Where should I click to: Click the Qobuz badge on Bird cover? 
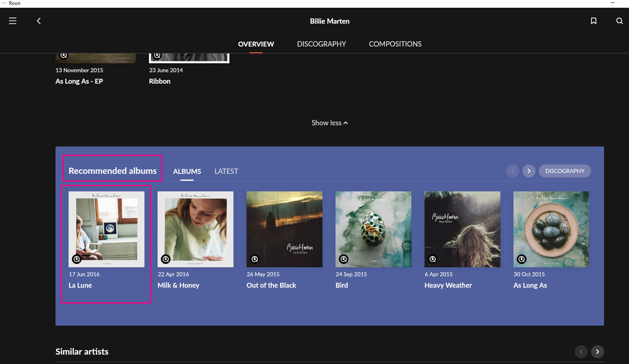(343, 259)
